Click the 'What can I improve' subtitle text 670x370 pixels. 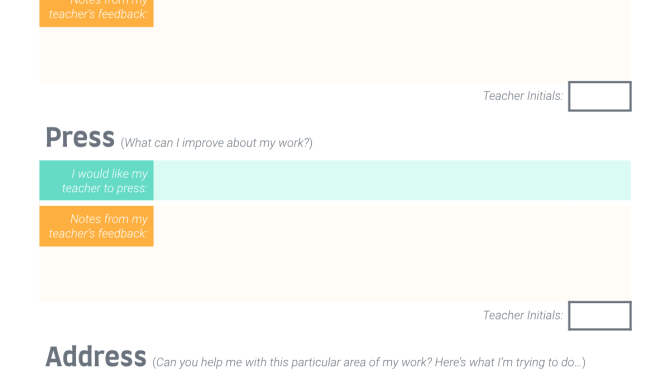click(x=217, y=143)
